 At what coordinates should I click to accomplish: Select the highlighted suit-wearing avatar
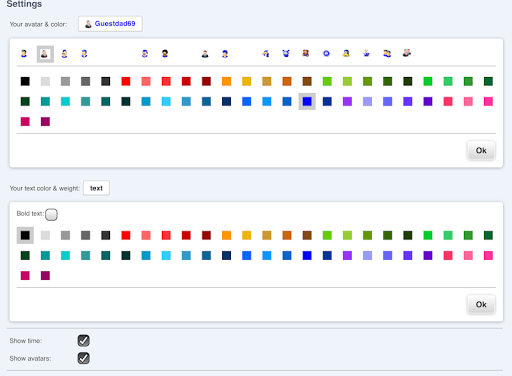pos(45,54)
